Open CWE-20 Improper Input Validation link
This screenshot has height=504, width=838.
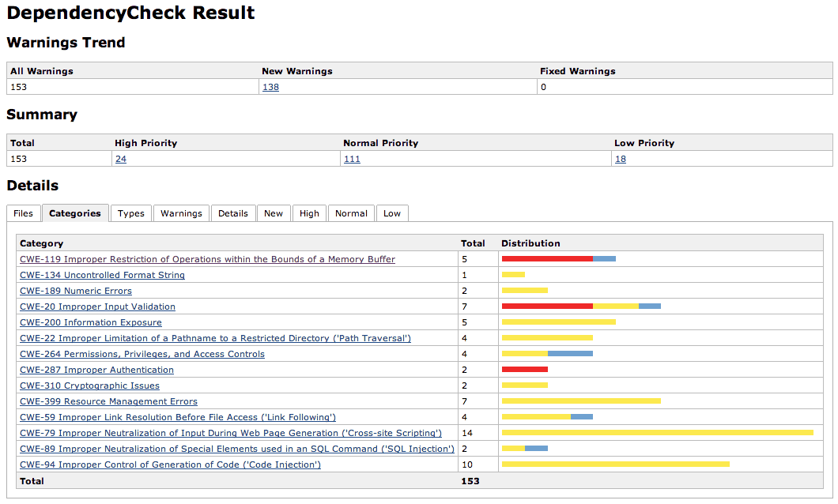(x=97, y=307)
